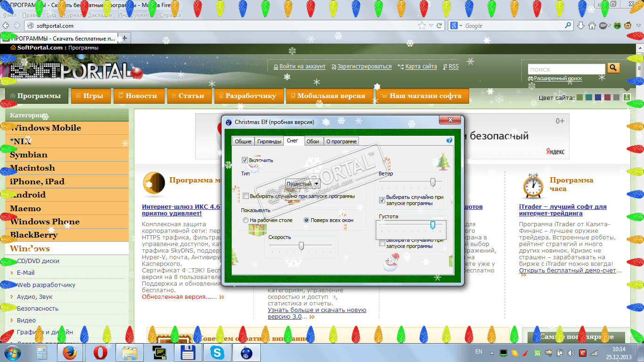Image resolution: width=644 pixels, height=362 pixels.
Task: Open Google search engine selector dropdown
Action: (x=461, y=26)
